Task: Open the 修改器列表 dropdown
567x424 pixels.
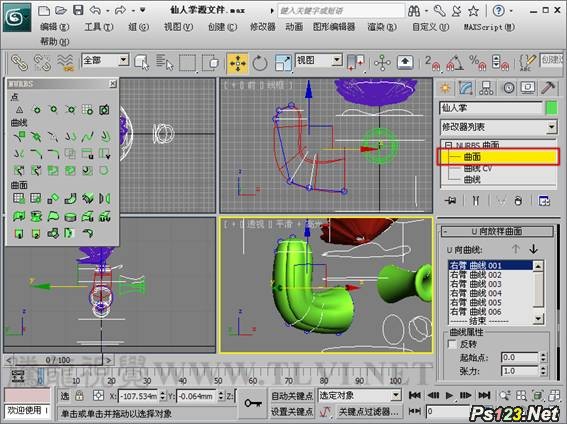Action: click(x=498, y=127)
